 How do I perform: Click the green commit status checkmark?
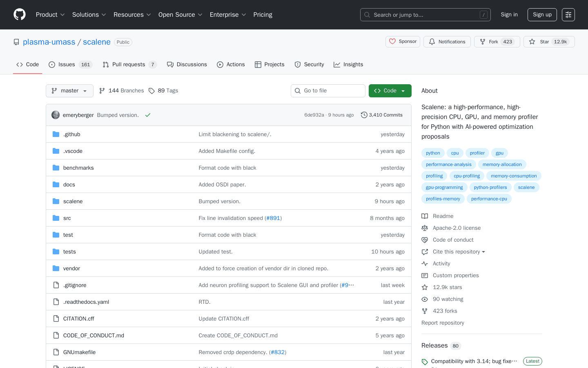[148, 115]
